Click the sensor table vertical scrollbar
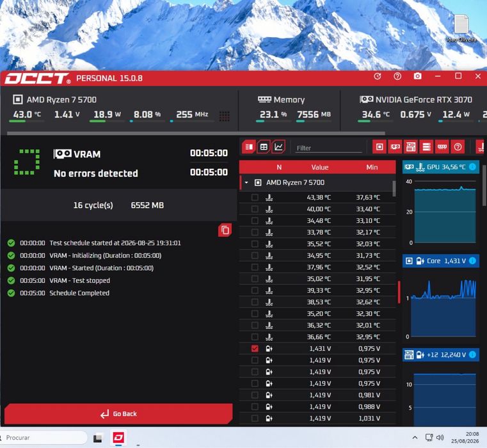Viewport: 487px width, 448px height. 394,189
